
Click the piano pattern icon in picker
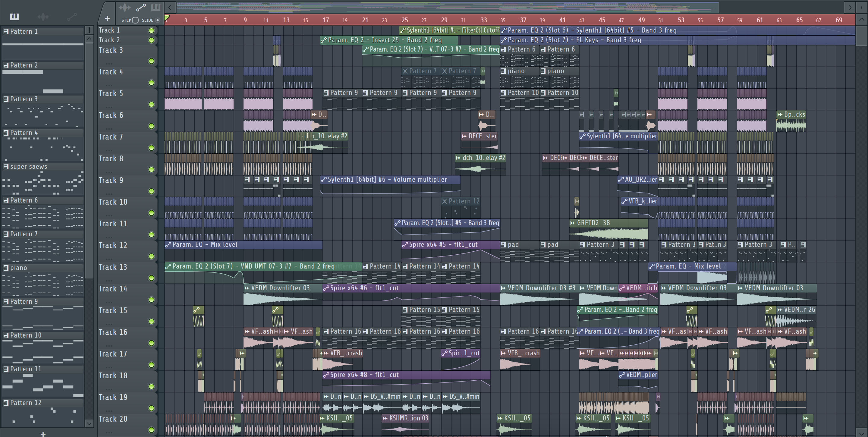pyautogui.click(x=6, y=268)
